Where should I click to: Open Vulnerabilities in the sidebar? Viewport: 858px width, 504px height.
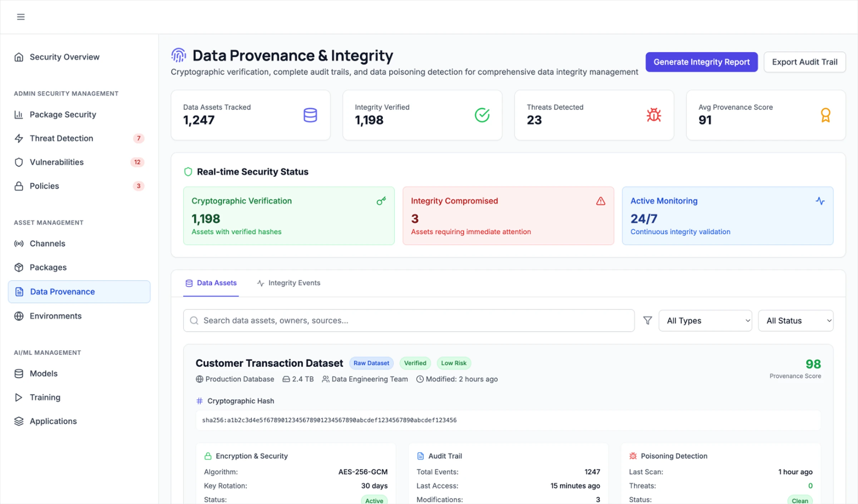(79, 162)
